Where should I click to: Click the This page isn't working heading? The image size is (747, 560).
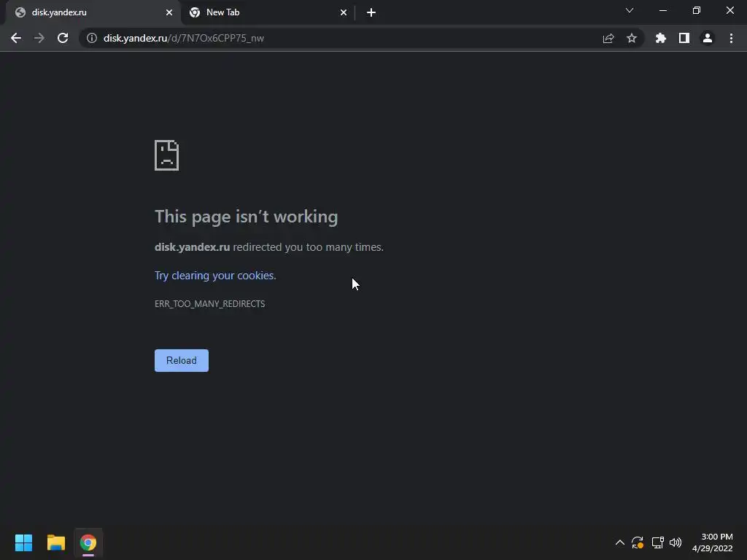point(247,217)
